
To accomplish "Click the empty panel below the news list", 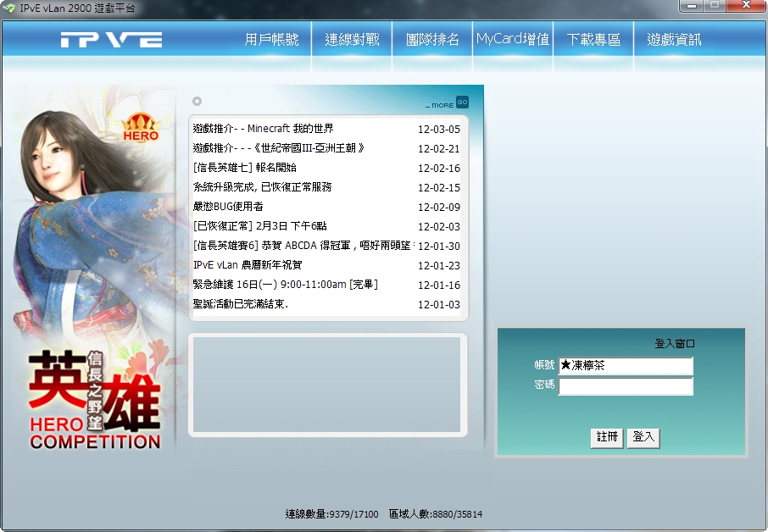I will click(327, 385).
